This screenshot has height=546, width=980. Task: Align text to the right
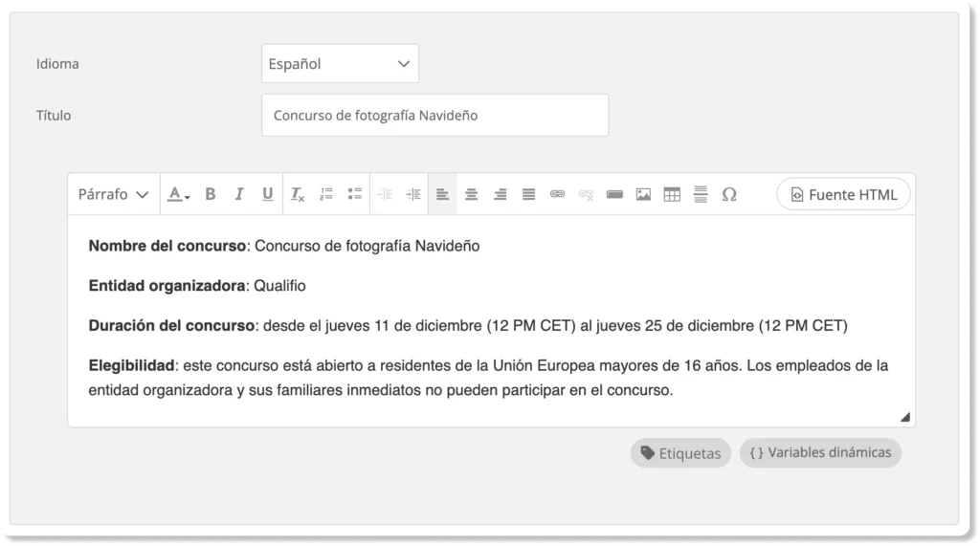coord(500,194)
